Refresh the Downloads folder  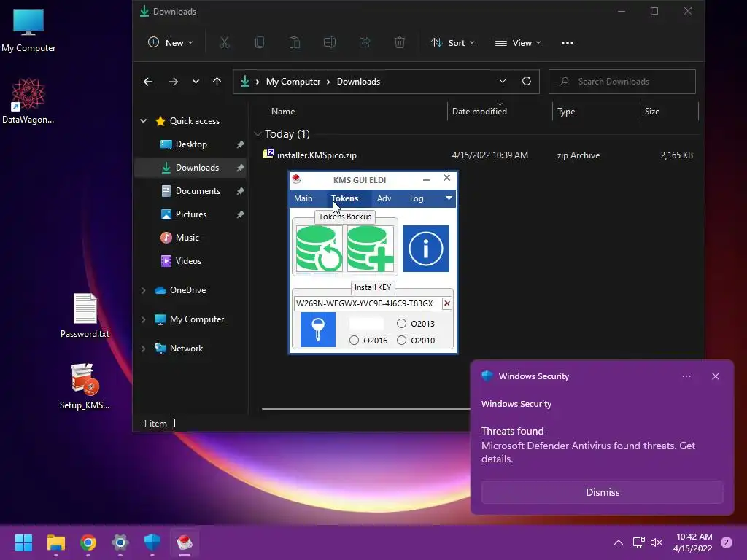(x=527, y=82)
